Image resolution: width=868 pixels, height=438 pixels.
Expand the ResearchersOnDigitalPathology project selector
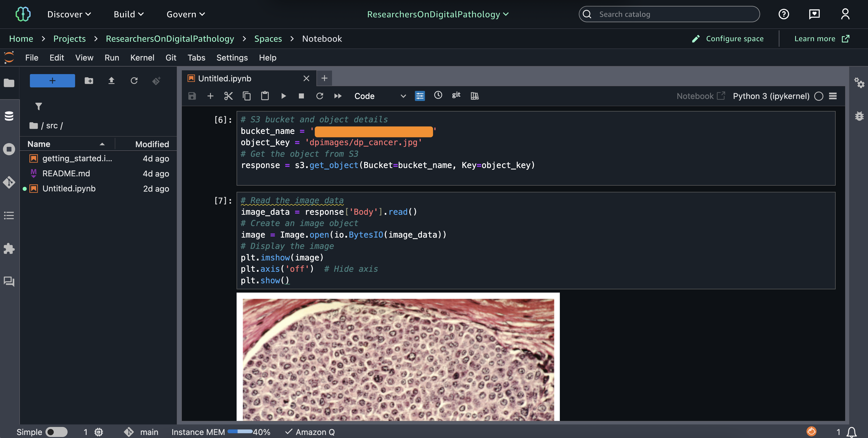[437, 14]
